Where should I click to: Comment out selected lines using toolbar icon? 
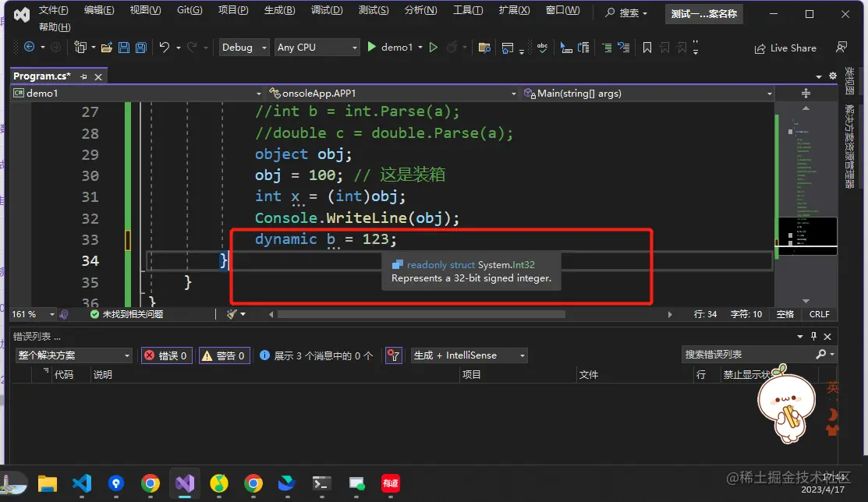click(x=607, y=48)
